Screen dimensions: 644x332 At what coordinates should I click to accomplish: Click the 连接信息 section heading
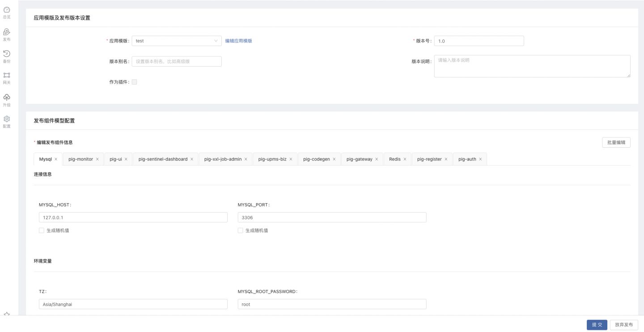point(43,174)
